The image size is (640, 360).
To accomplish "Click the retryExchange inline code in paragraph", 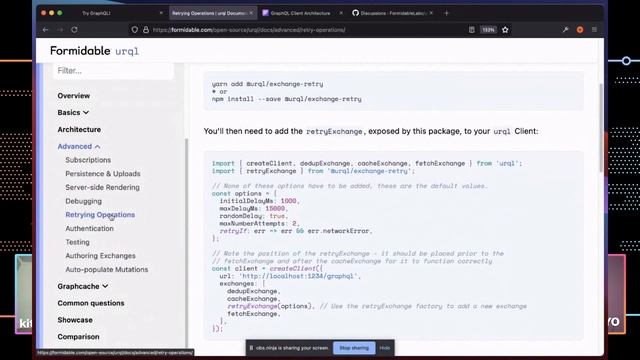I will pos(334,131).
